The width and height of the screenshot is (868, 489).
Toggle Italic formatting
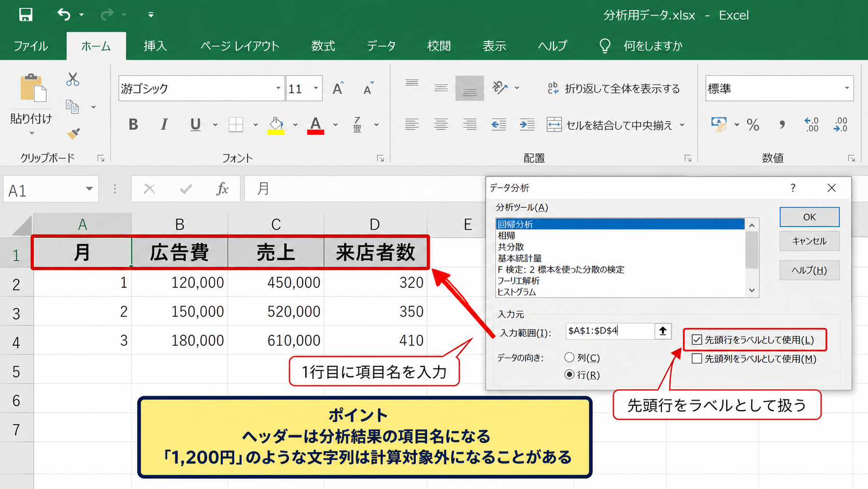click(164, 125)
